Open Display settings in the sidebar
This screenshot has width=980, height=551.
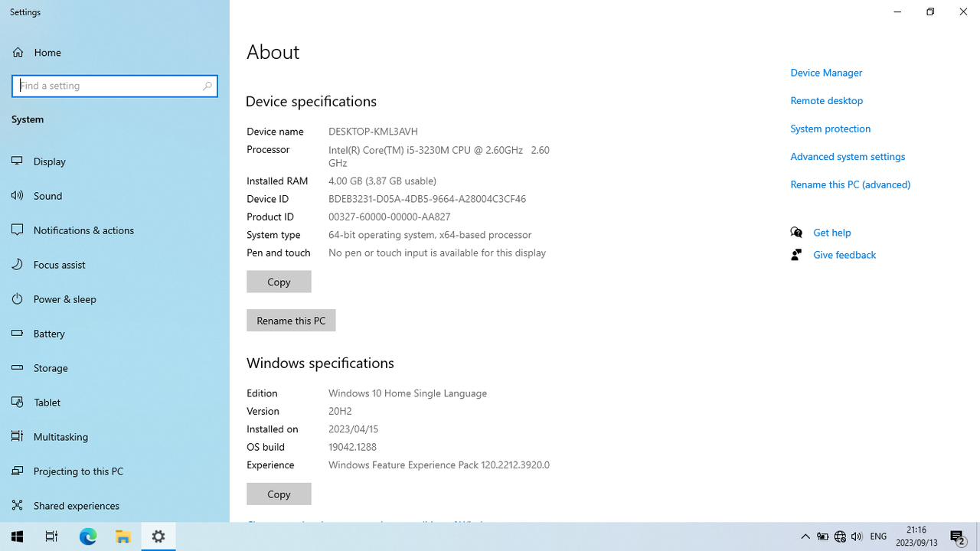point(49,161)
